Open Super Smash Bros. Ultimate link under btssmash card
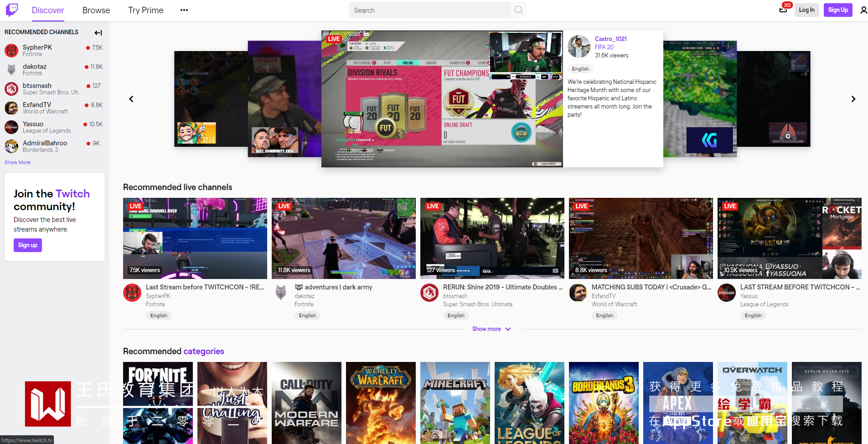The width and height of the screenshot is (868, 444). click(478, 305)
